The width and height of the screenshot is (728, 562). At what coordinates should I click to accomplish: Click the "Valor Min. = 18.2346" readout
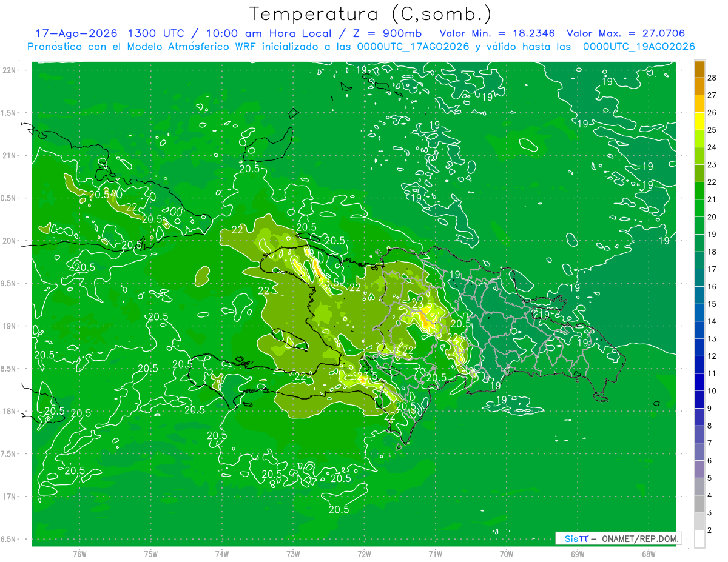click(x=497, y=33)
